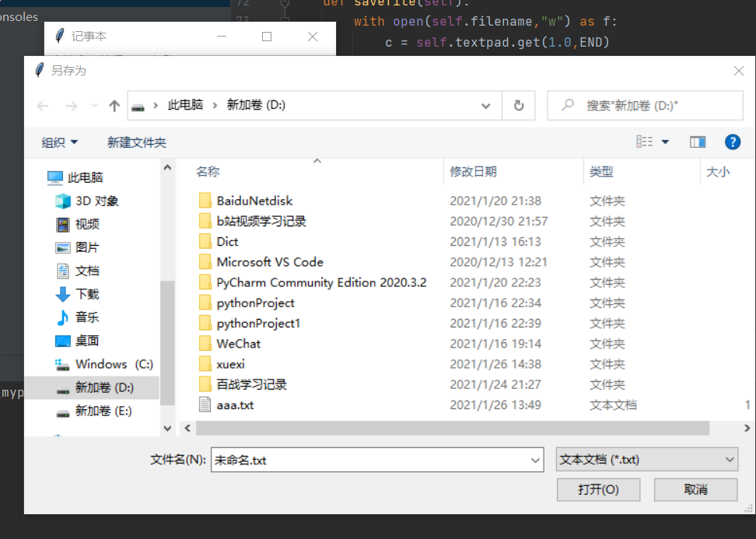Close the 另存为 dialog
Viewport: 756px width, 539px height.
pyautogui.click(x=739, y=72)
